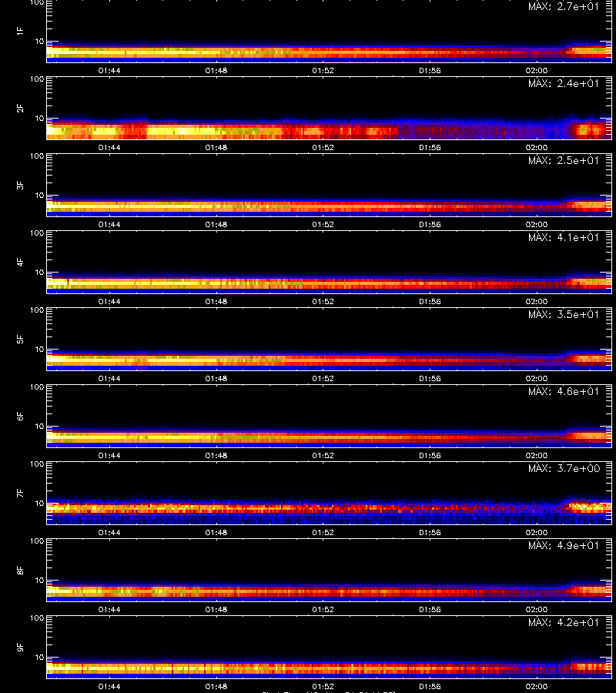Click the 10 label on 9F y-axis
This screenshot has height=693, width=616.
pyautogui.click(x=40, y=658)
